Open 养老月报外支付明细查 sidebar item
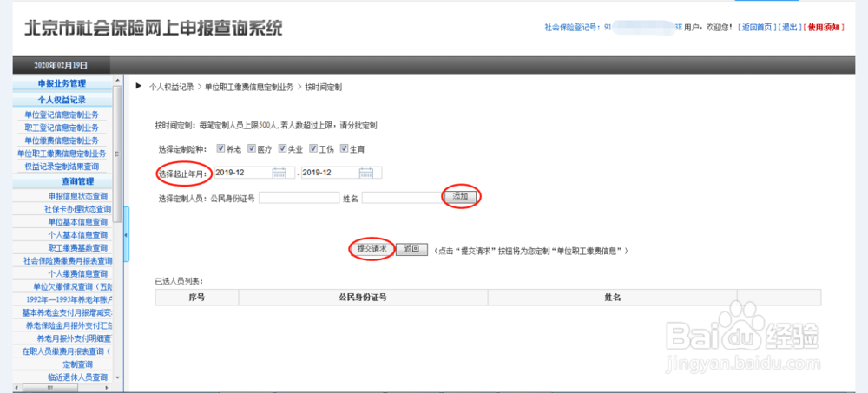The height and width of the screenshot is (393, 868). (74, 338)
